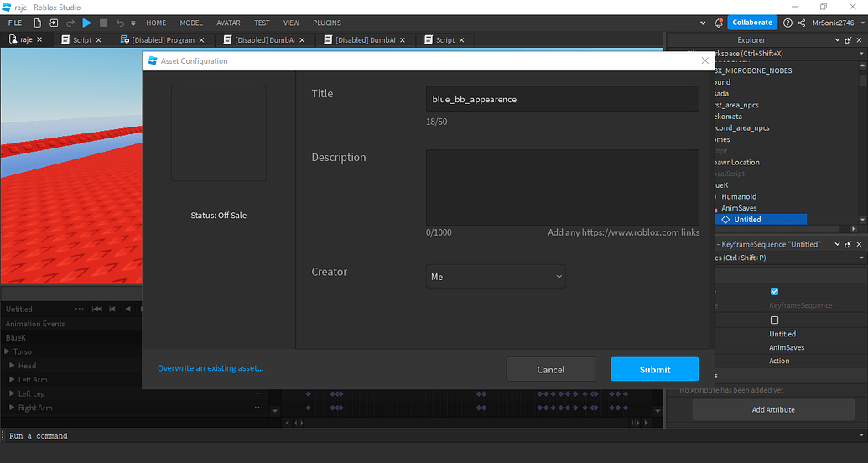The image size is (868, 463).
Task: Open the PLUGINS ribbon tab
Action: coord(326,23)
